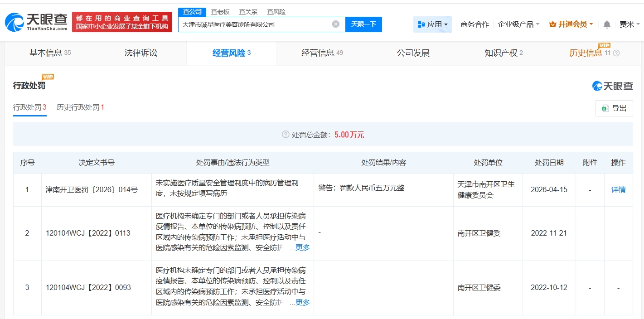Export the table with 导出 button

614,108
